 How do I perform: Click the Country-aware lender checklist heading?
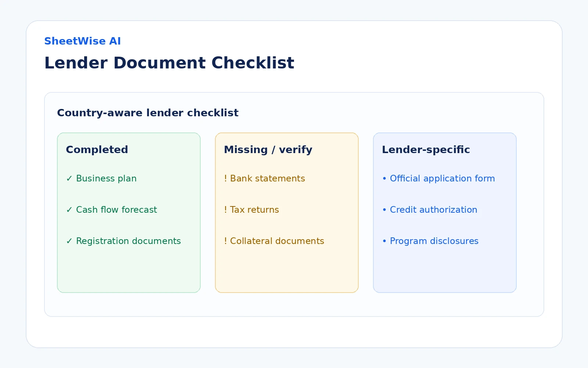pyautogui.click(x=148, y=113)
